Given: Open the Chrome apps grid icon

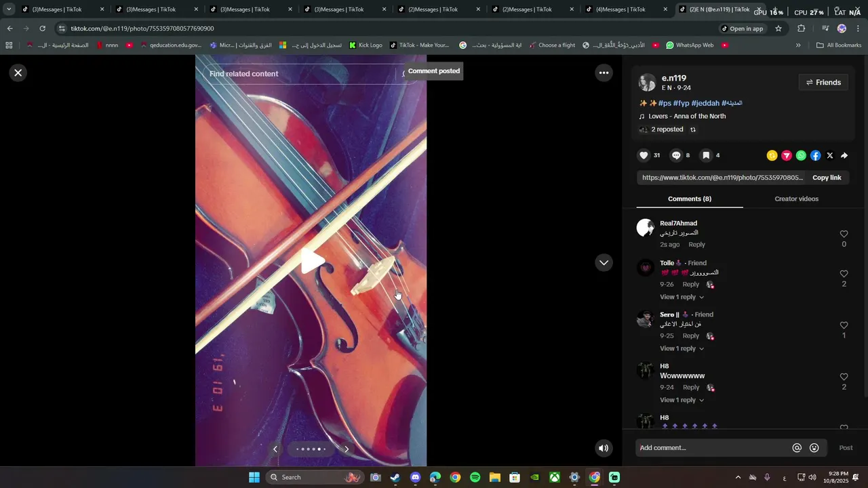Looking at the screenshot, I should click(x=9, y=45).
